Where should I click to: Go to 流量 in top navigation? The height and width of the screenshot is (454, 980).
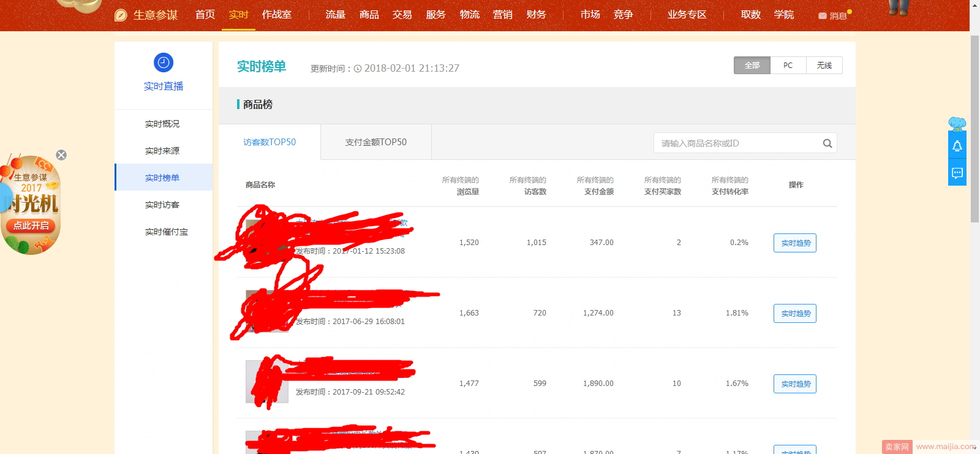click(x=336, y=15)
